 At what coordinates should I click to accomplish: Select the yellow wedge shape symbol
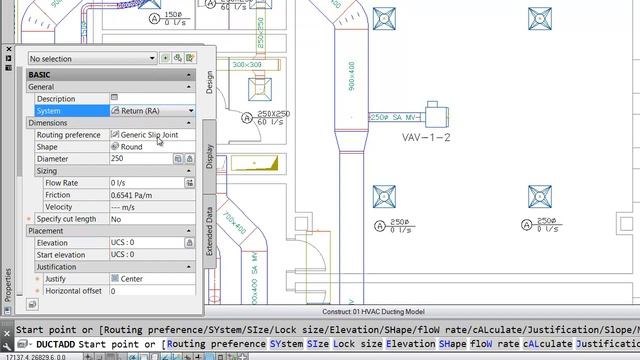click(x=255, y=163)
